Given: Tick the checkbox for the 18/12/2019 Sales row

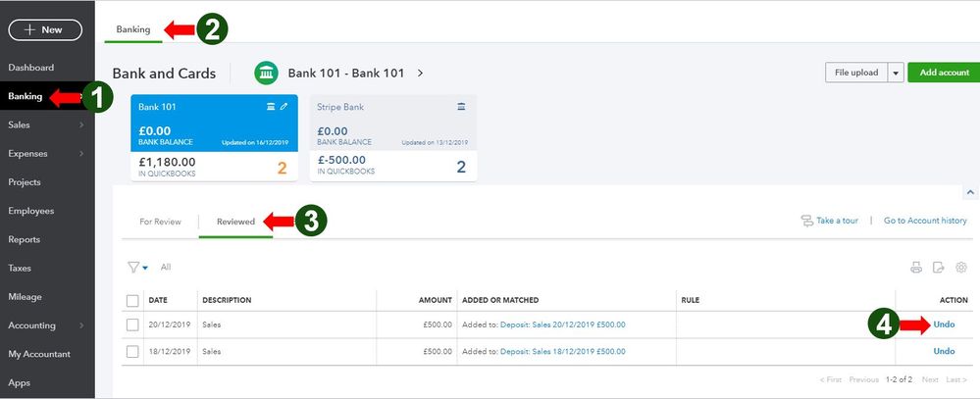Looking at the screenshot, I should coord(132,351).
